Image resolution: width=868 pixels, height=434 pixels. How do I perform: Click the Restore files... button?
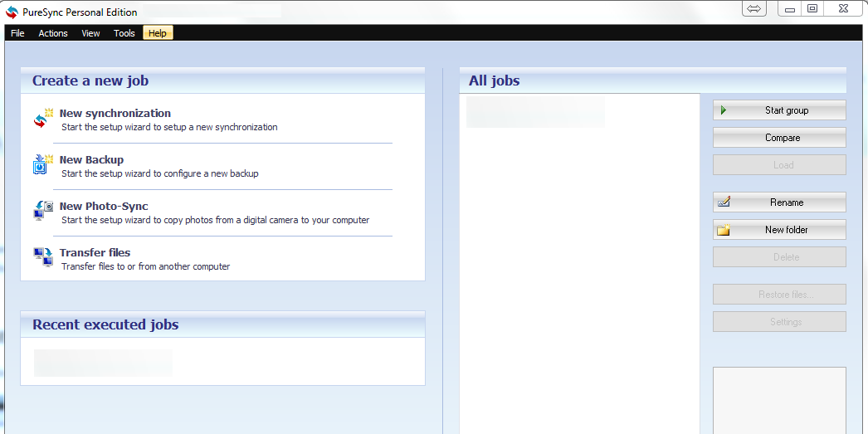coord(779,295)
